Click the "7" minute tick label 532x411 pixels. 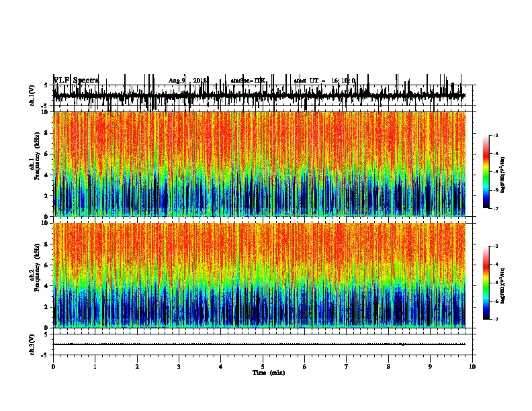pos(347,366)
